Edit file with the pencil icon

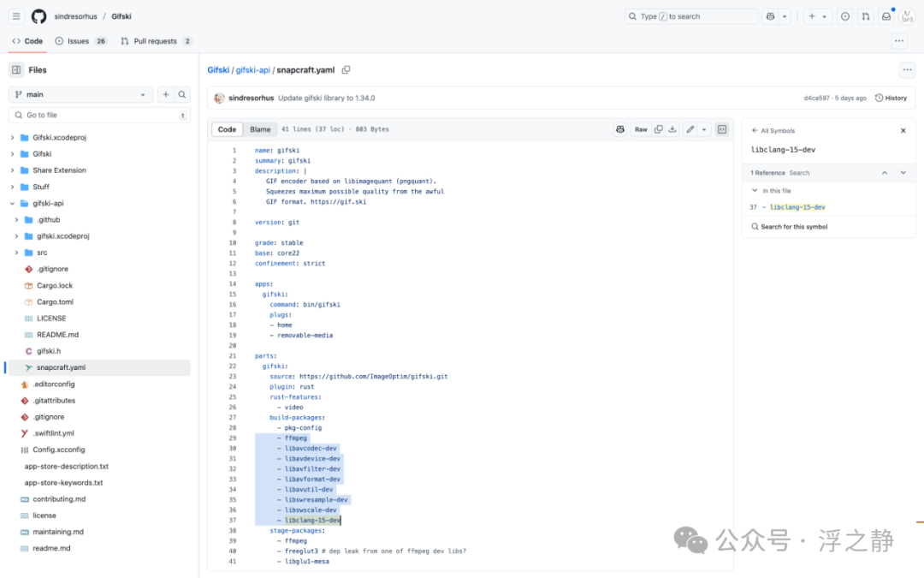pos(690,129)
